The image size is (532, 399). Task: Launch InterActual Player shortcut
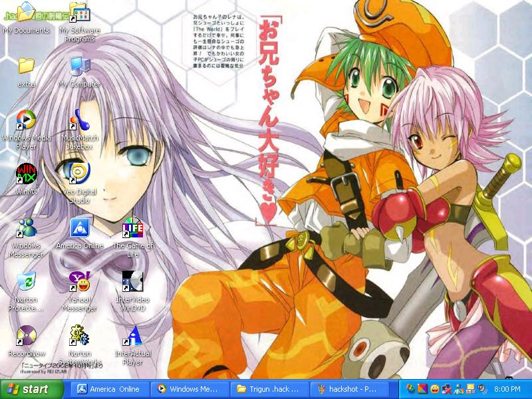[x=132, y=345]
